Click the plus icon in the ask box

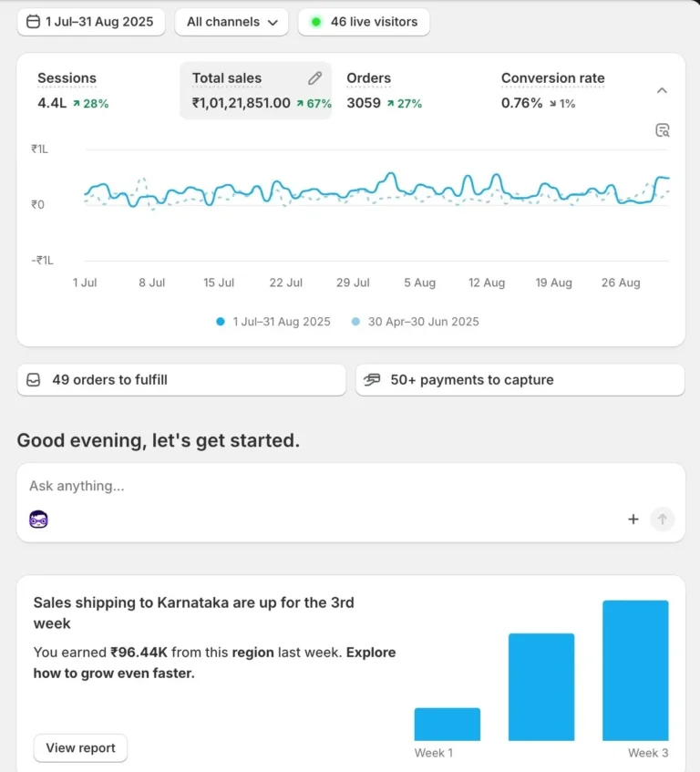tap(633, 520)
